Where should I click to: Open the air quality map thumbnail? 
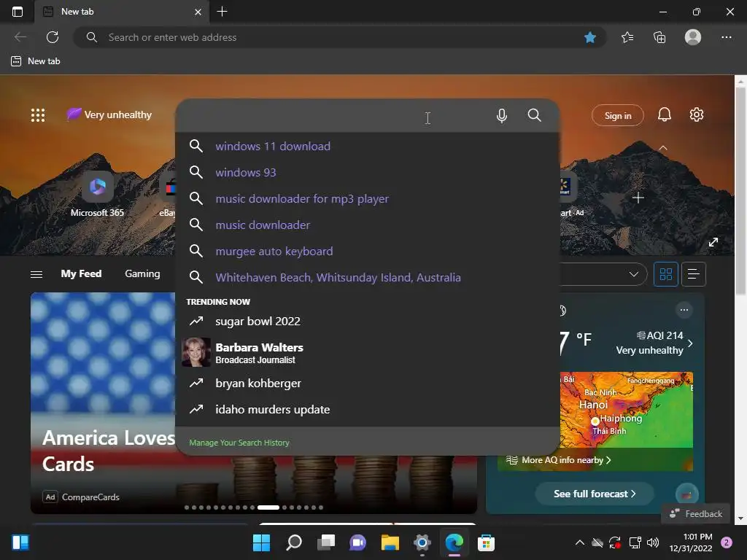coord(626,410)
